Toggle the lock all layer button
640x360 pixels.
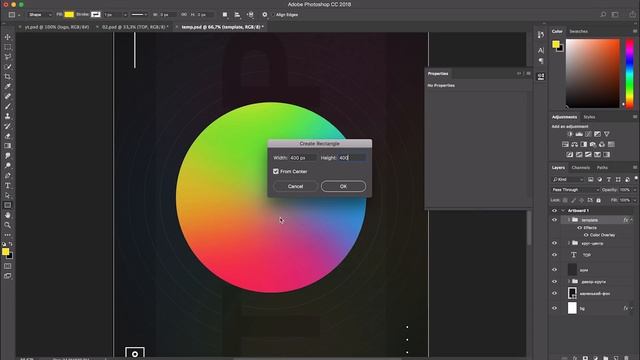click(x=598, y=200)
